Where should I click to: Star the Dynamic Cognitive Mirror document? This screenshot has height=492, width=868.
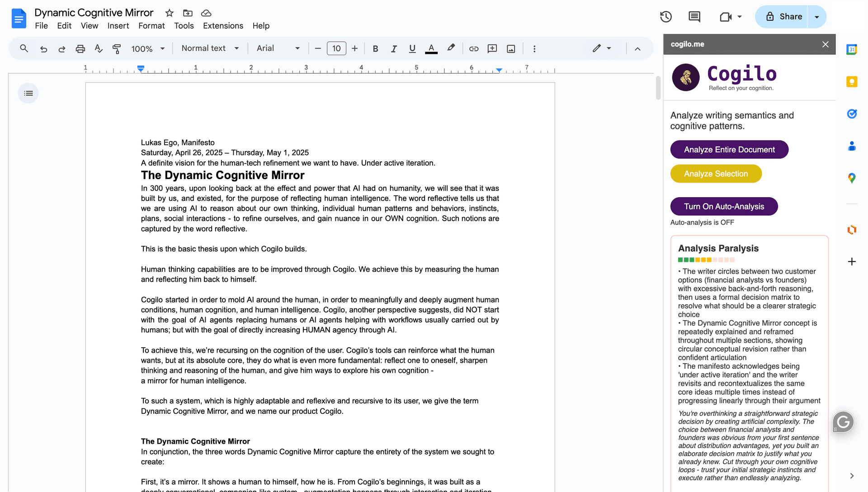pos(170,13)
